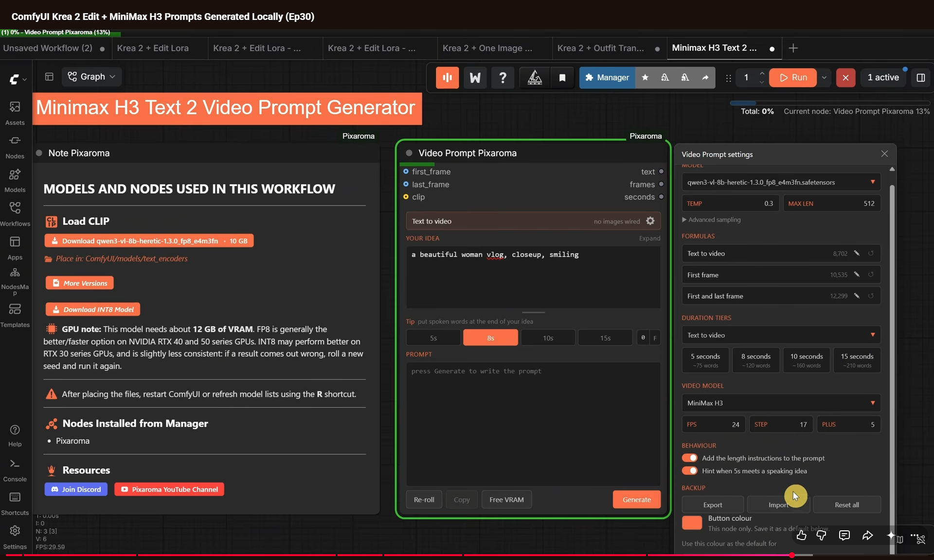Image resolution: width=934 pixels, height=560 pixels.
Task: Open the Run button options dropdown arrow
Action: pos(824,77)
